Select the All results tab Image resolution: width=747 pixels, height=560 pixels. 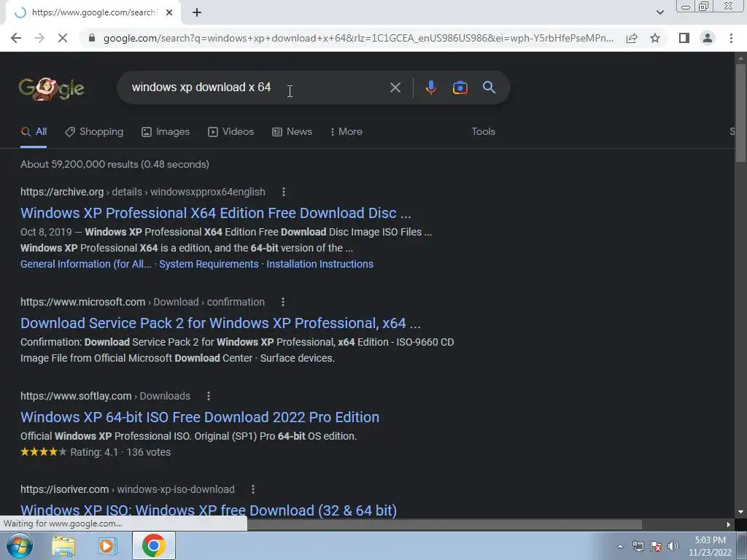click(34, 132)
